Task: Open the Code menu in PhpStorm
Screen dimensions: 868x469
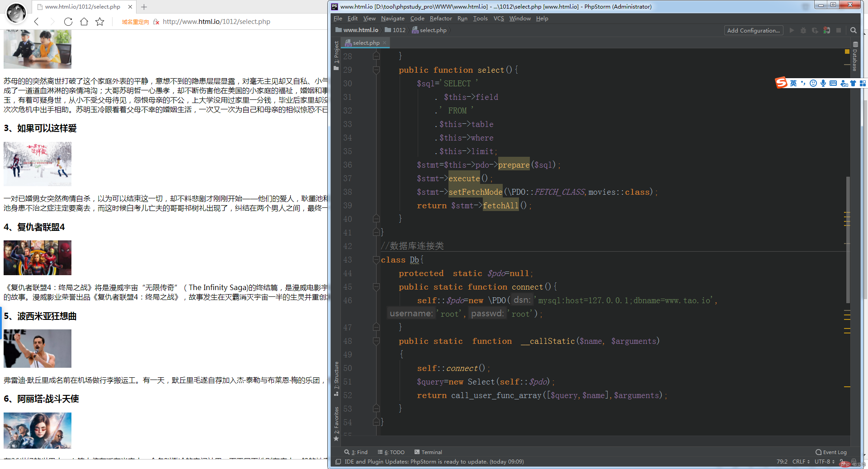Action: tap(417, 19)
